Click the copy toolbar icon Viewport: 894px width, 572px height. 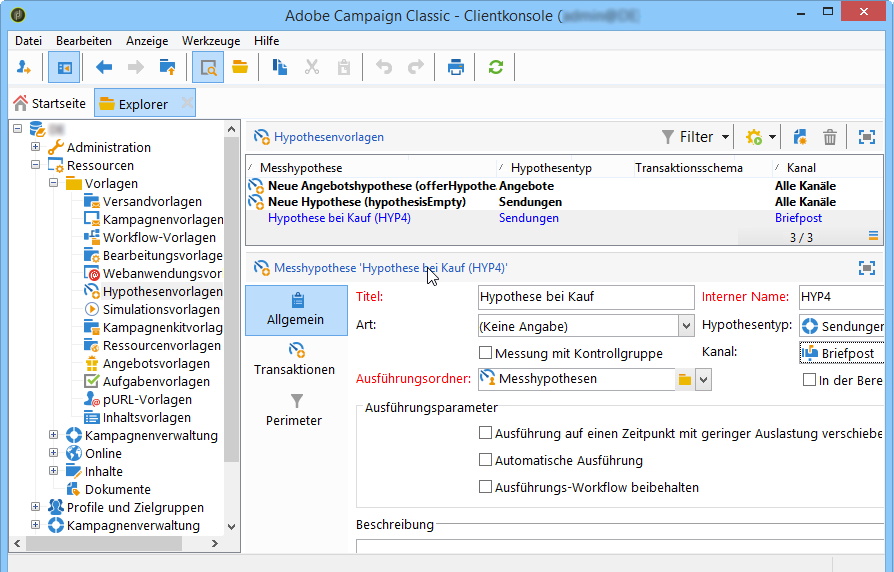[279, 67]
